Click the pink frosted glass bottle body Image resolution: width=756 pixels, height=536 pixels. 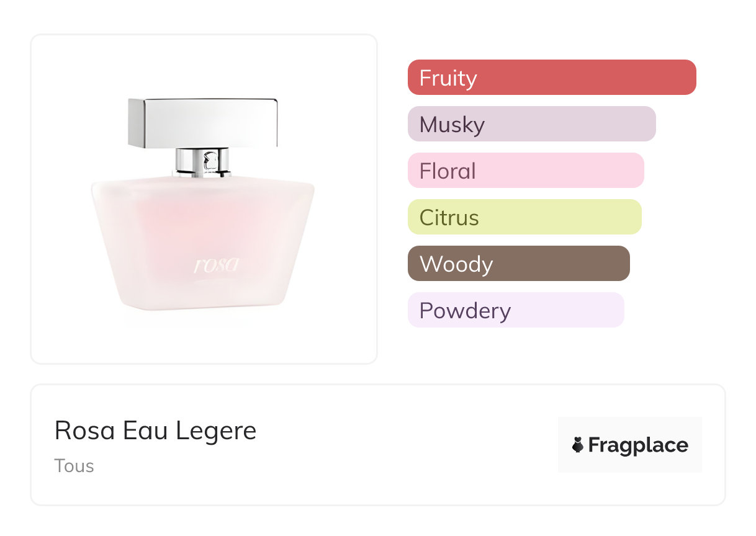coord(203,230)
